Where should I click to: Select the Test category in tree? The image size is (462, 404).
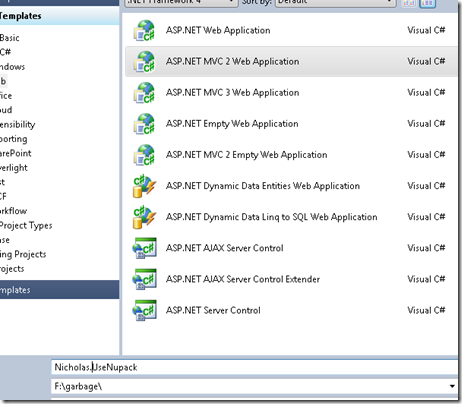(2, 182)
